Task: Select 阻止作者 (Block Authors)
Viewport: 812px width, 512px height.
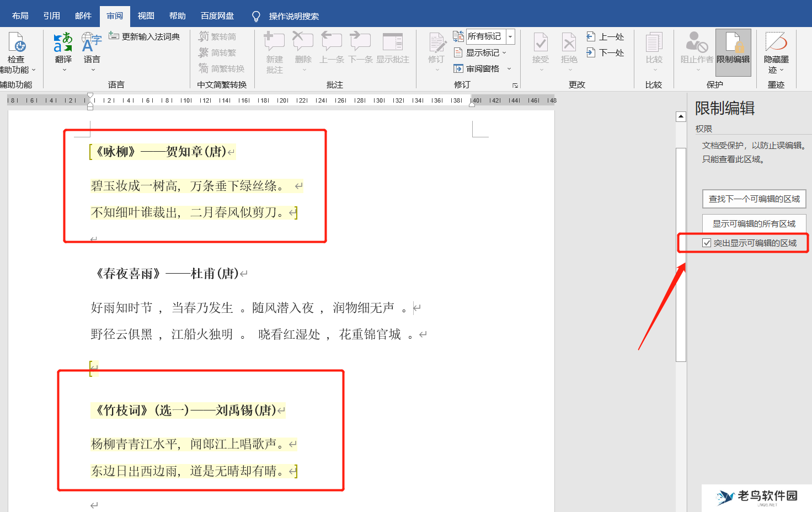Action: 695,50
